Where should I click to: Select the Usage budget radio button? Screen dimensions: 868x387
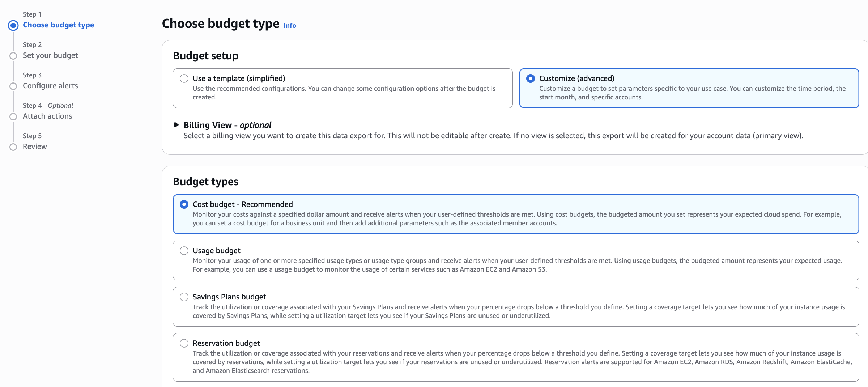coord(184,251)
